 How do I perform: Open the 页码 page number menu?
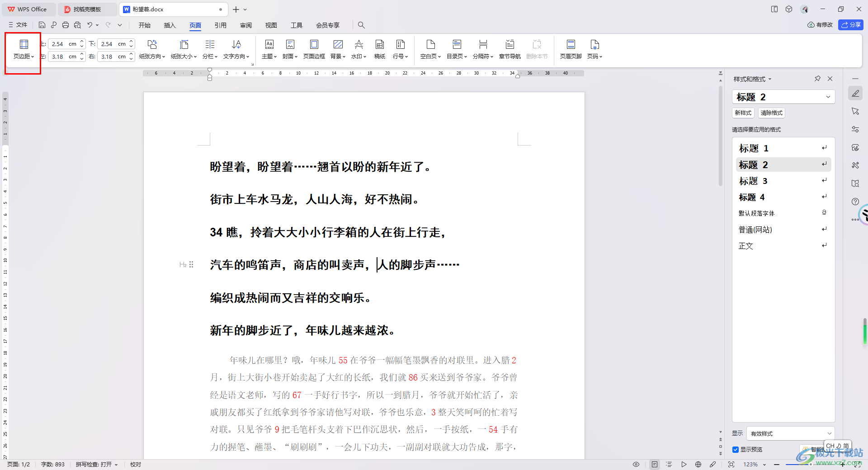(594, 50)
